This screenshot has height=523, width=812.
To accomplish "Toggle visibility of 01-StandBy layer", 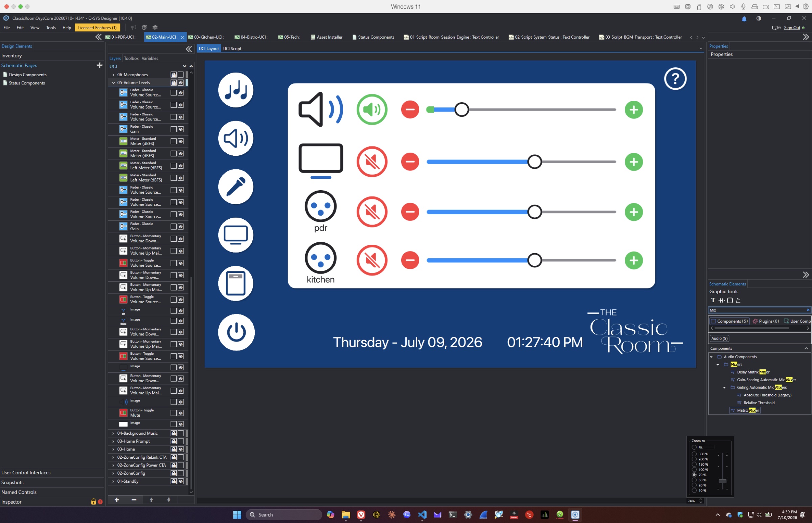I will pyautogui.click(x=181, y=481).
